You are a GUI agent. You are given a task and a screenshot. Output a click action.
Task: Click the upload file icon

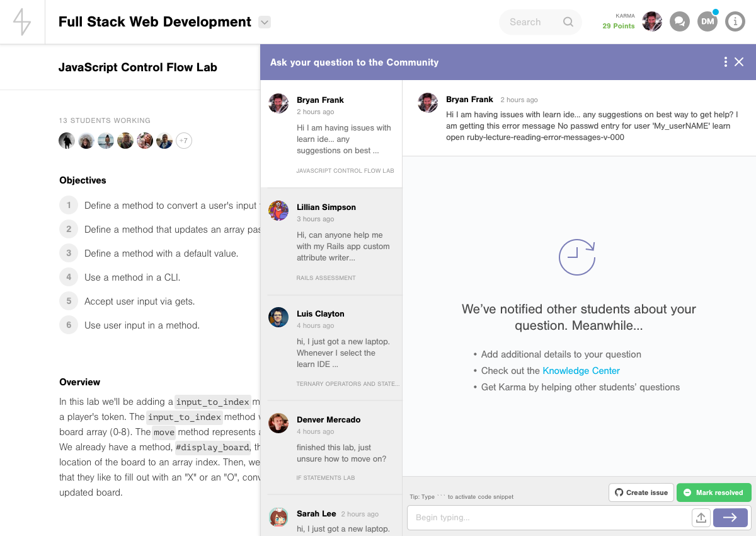point(701,518)
